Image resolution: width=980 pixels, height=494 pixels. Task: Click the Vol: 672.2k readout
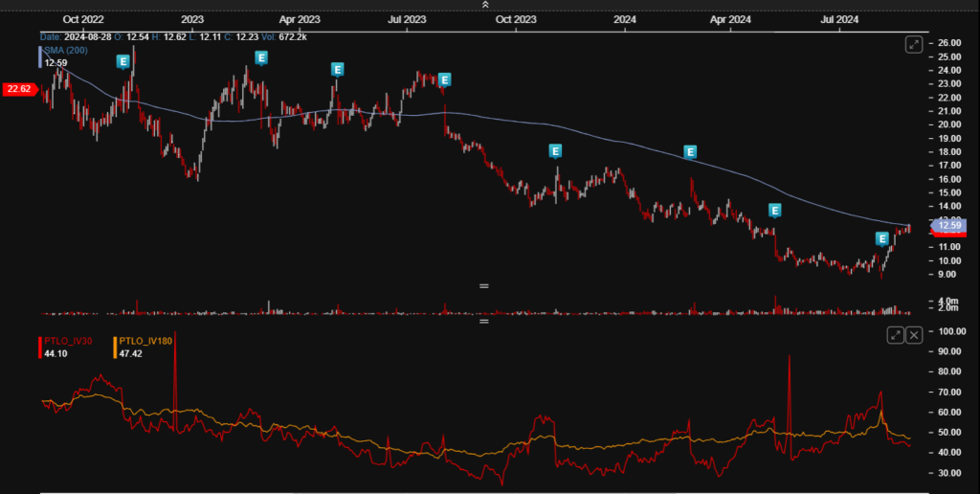(x=283, y=37)
